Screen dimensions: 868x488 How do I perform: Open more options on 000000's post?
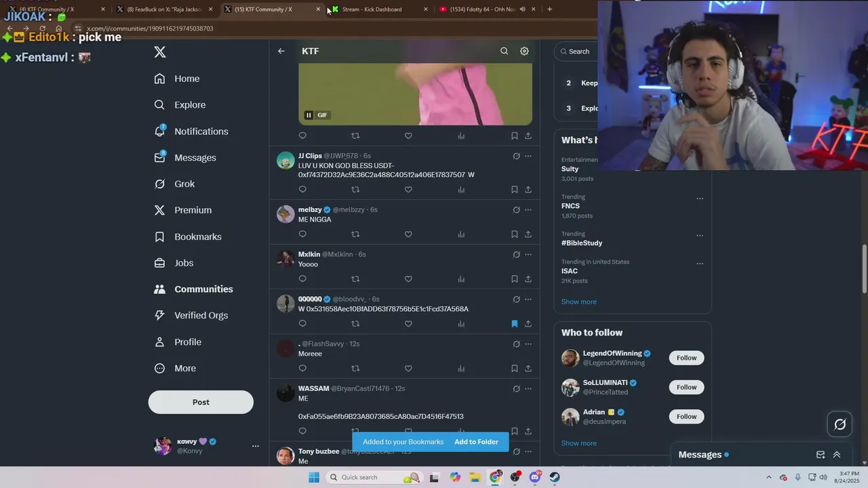528,300
